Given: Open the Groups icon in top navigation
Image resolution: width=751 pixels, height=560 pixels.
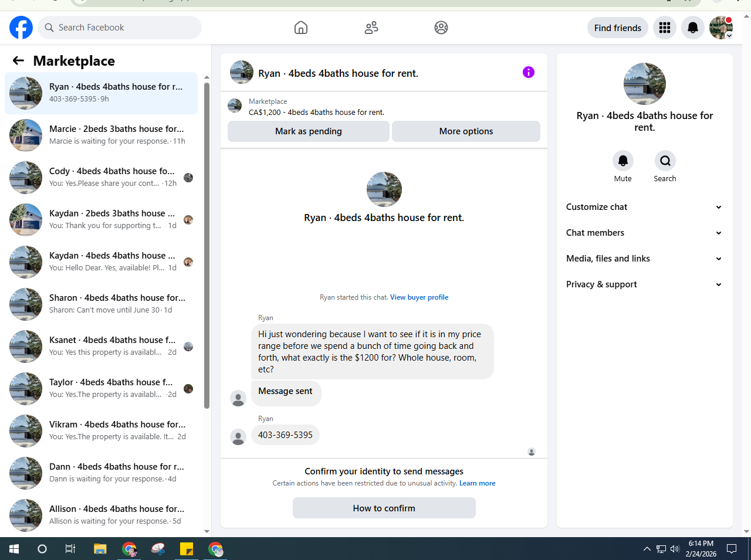Looking at the screenshot, I should pyautogui.click(x=441, y=28).
